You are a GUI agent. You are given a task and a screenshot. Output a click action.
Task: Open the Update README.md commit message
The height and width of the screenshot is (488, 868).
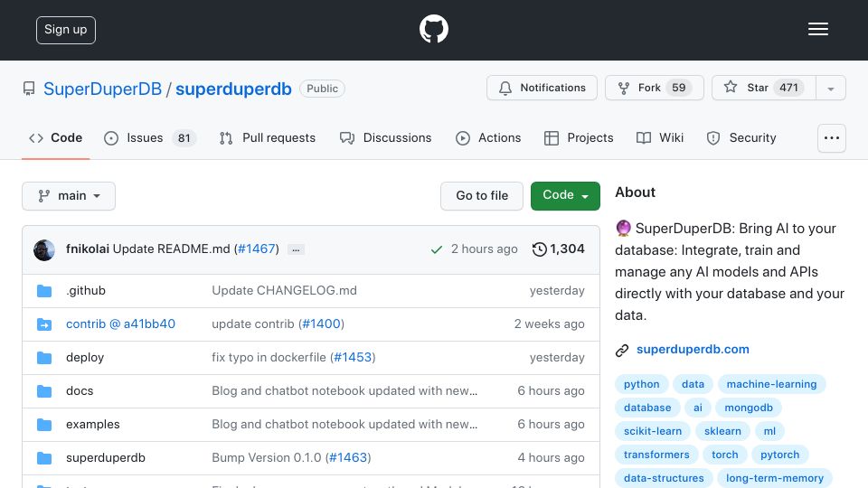pyautogui.click(x=172, y=249)
